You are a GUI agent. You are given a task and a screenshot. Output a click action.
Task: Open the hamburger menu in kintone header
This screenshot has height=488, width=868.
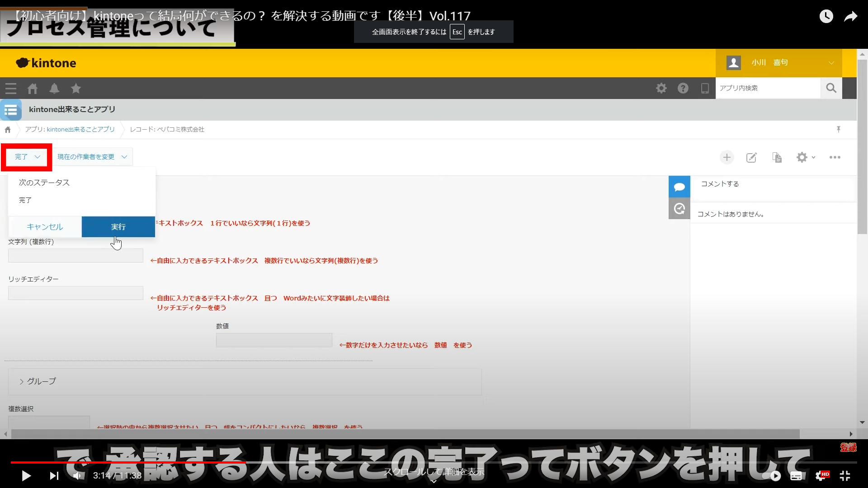click(x=11, y=89)
